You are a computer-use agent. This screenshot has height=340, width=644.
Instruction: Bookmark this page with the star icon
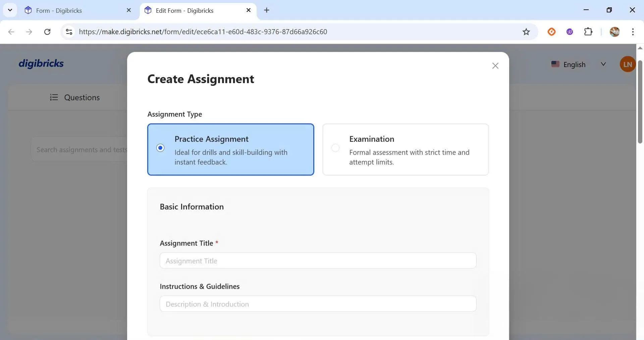(x=526, y=32)
